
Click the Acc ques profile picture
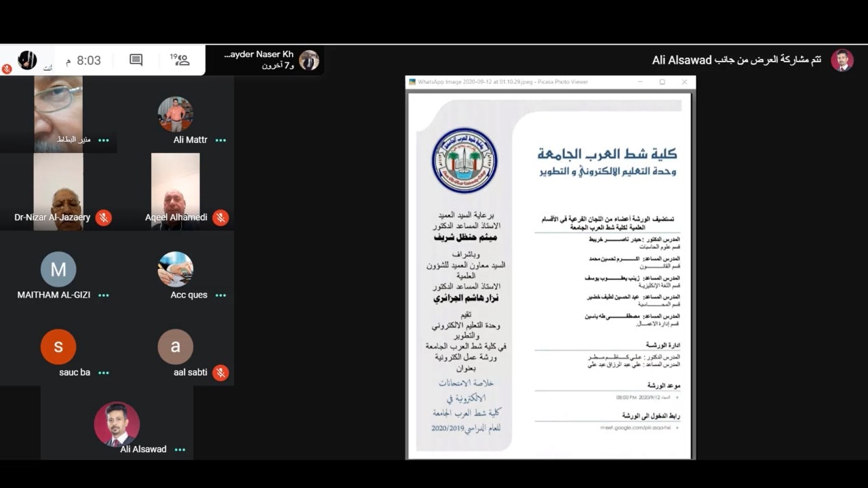coord(176,269)
